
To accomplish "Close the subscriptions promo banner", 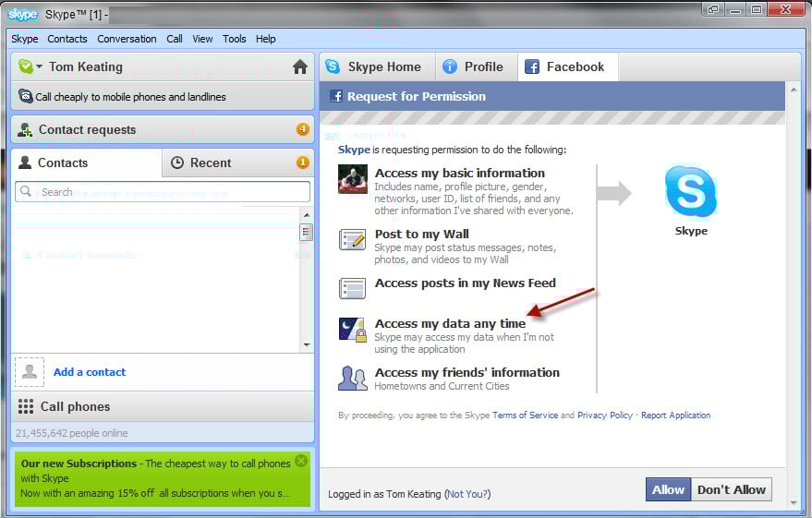I will (x=301, y=461).
